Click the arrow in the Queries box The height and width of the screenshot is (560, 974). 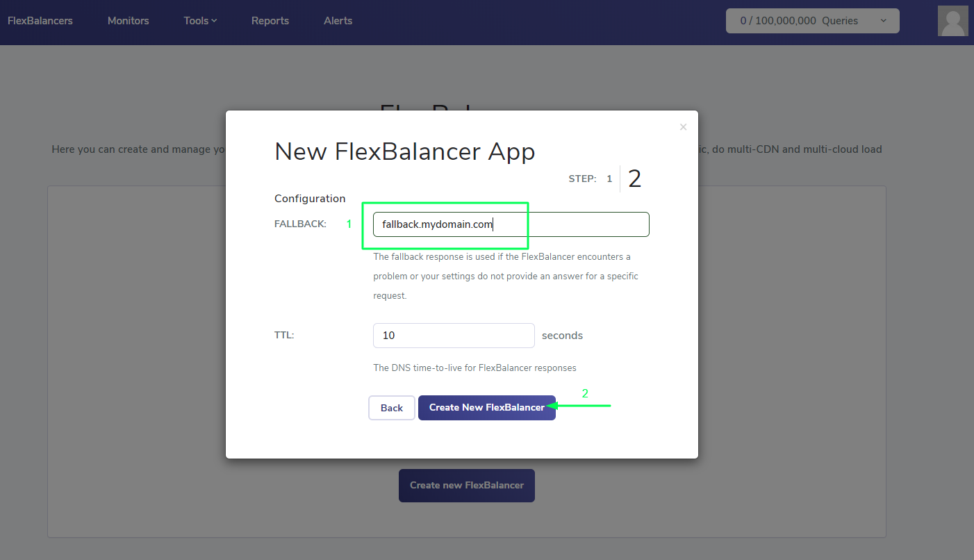(x=883, y=21)
